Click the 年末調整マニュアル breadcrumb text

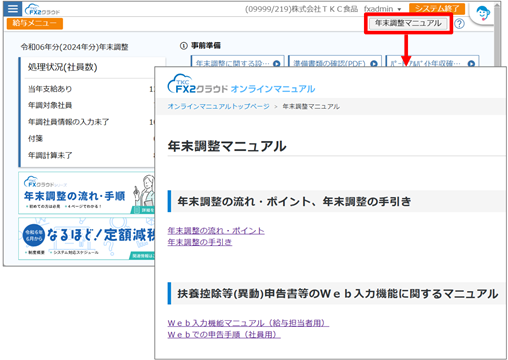311,106
